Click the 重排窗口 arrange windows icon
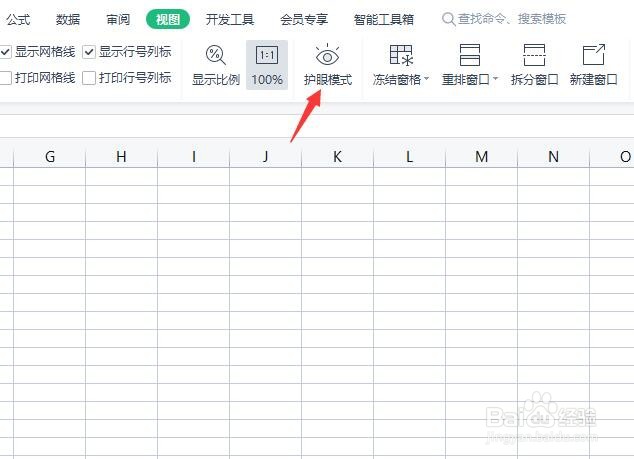Viewport: 634px width, 459px height. click(x=469, y=55)
